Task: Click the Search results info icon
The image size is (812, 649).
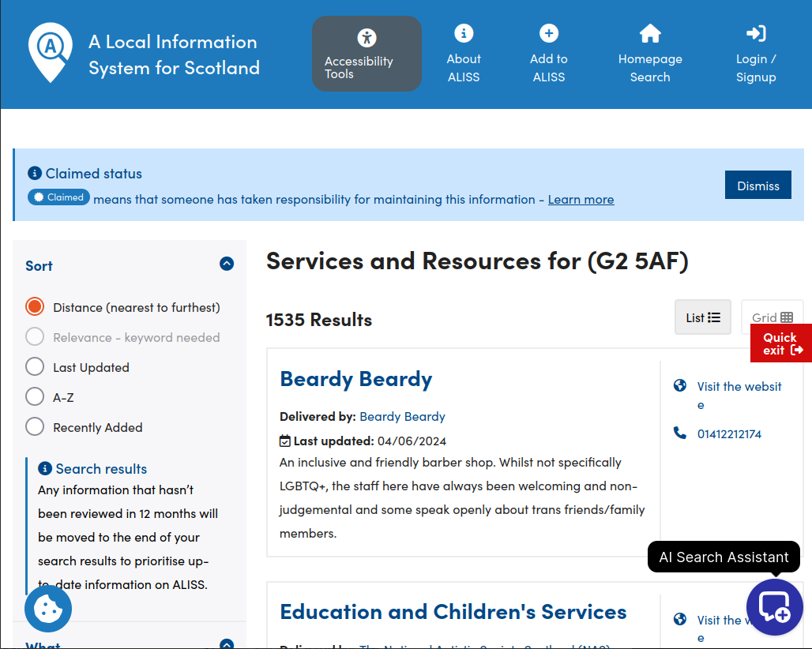Action: coord(45,468)
